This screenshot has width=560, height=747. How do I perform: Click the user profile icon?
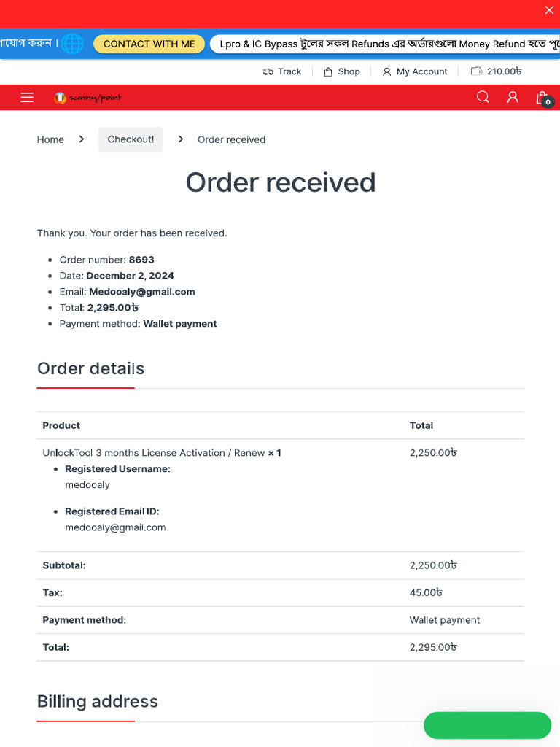point(513,97)
